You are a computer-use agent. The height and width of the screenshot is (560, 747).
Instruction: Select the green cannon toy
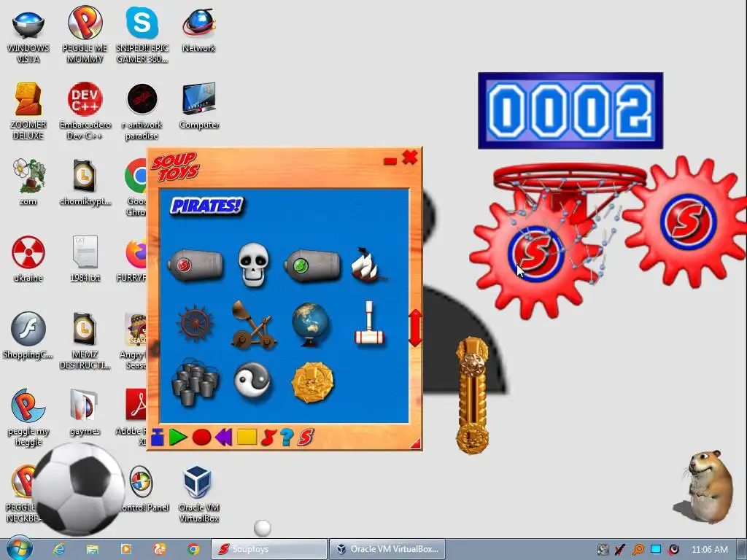(x=312, y=265)
